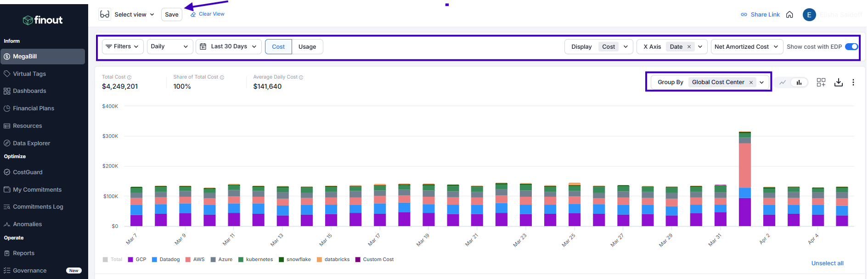
Task: Click the Data Explorer compass icon
Action: (x=7, y=143)
